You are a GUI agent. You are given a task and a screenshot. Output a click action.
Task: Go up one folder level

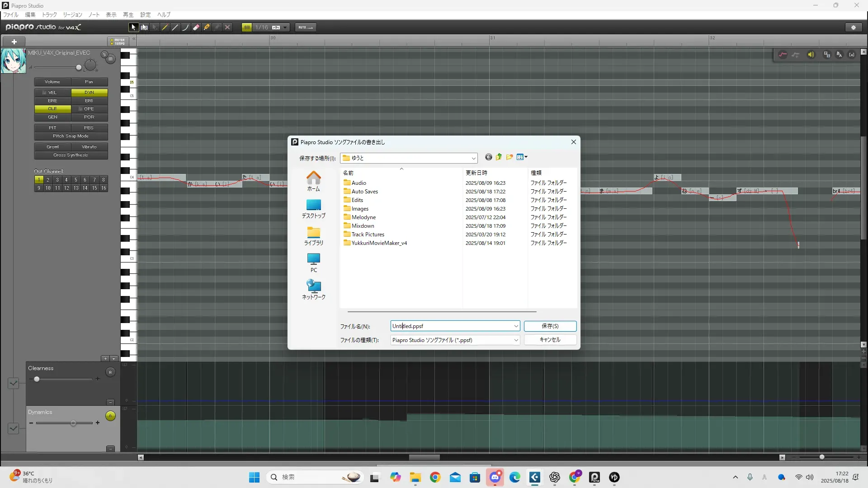point(499,157)
